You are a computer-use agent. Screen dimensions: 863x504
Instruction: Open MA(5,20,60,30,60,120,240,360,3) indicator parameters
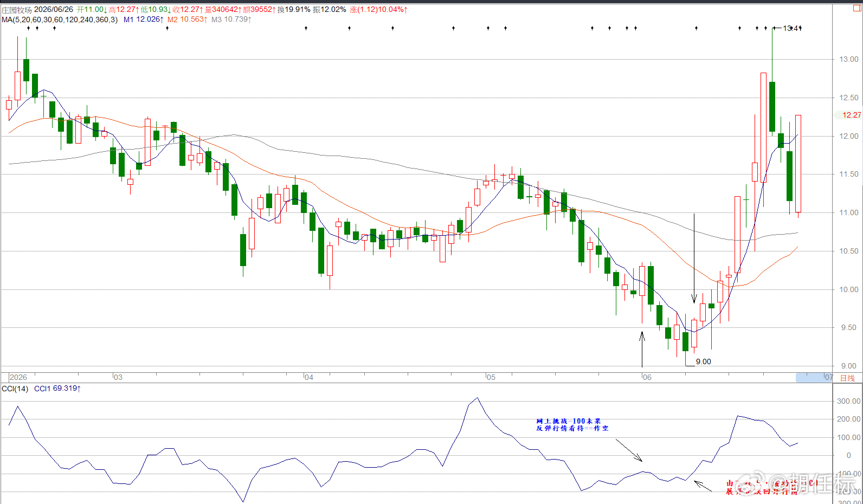[60, 20]
